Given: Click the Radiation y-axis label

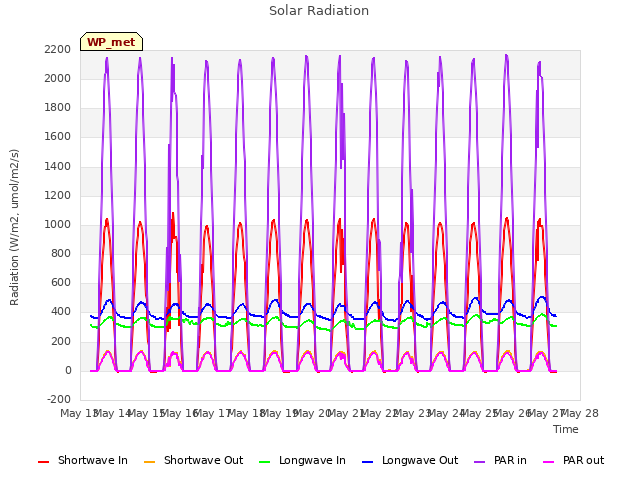Looking at the screenshot, I should (x=14, y=227).
